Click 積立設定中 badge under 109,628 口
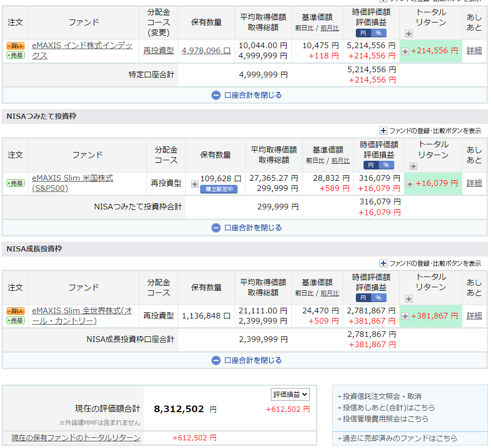 click(x=219, y=189)
